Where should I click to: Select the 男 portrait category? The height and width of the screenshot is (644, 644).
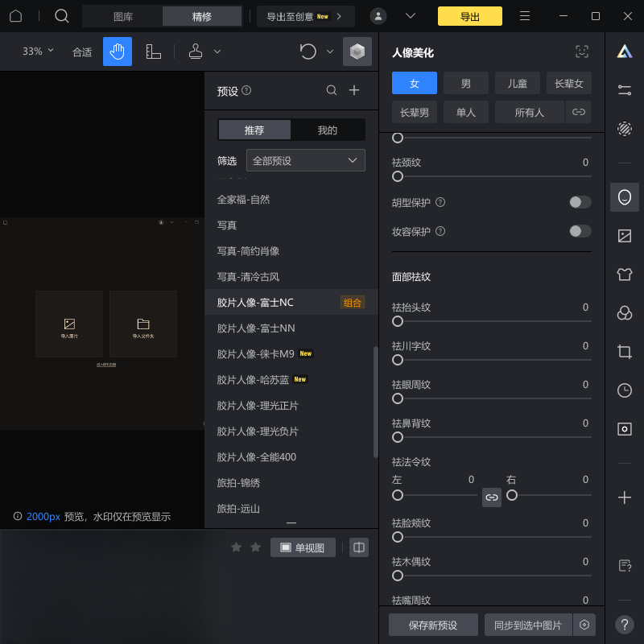[x=466, y=83]
